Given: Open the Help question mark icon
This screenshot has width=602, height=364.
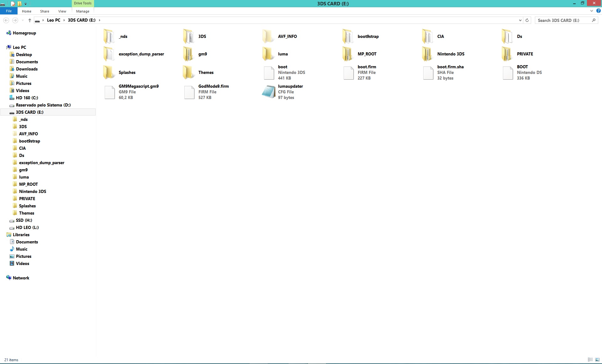Looking at the screenshot, I should (598, 11).
